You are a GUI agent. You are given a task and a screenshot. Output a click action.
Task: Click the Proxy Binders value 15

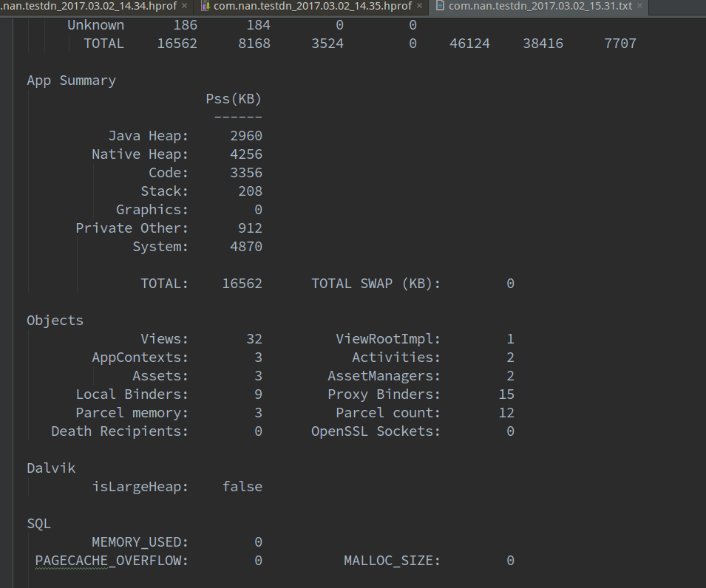click(x=506, y=394)
